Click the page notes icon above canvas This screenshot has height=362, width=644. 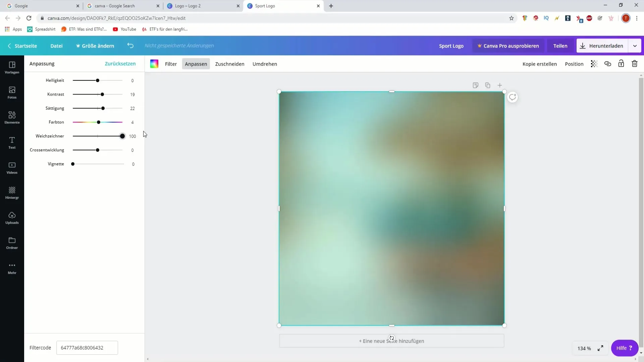(x=476, y=85)
